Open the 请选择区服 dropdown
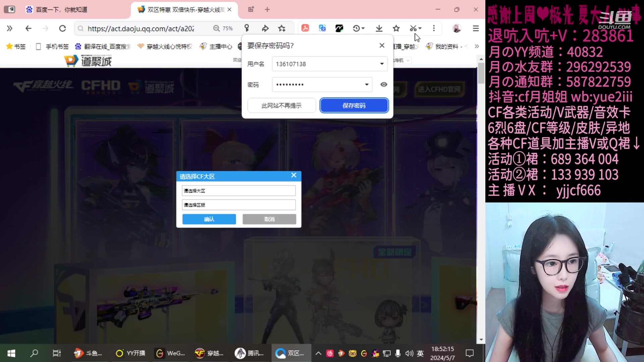This screenshot has width=644, height=362. click(239, 205)
